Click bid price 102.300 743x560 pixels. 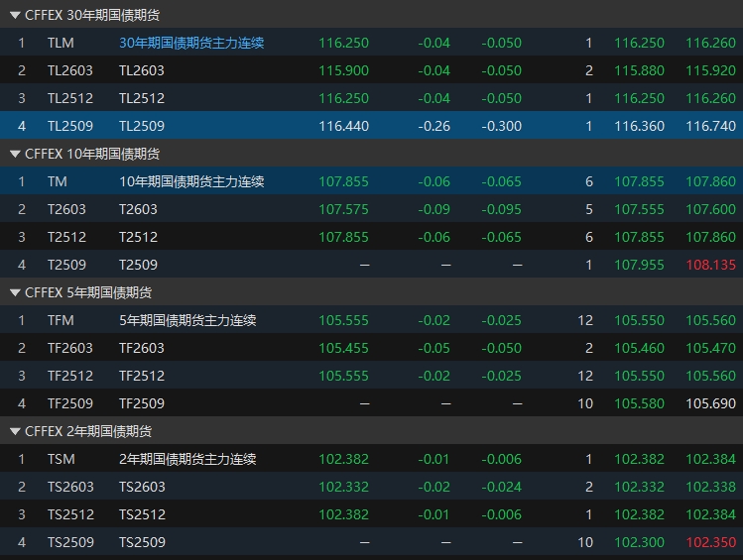(x=639, y=542)
